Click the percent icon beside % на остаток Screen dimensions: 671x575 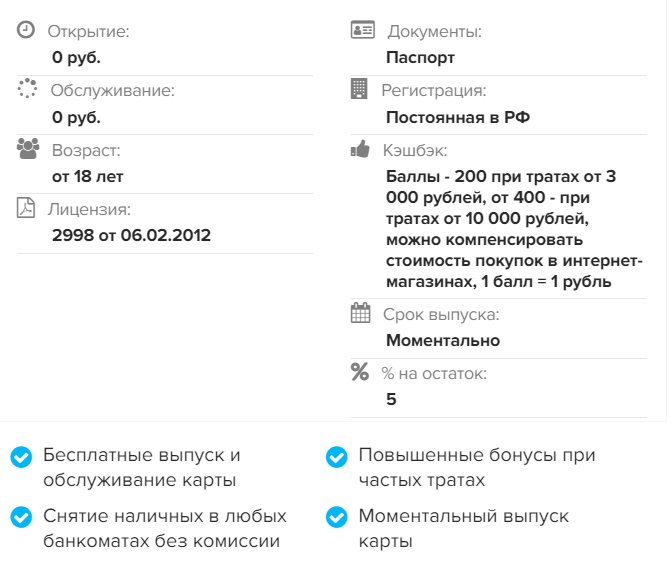[x=360, y=372]
